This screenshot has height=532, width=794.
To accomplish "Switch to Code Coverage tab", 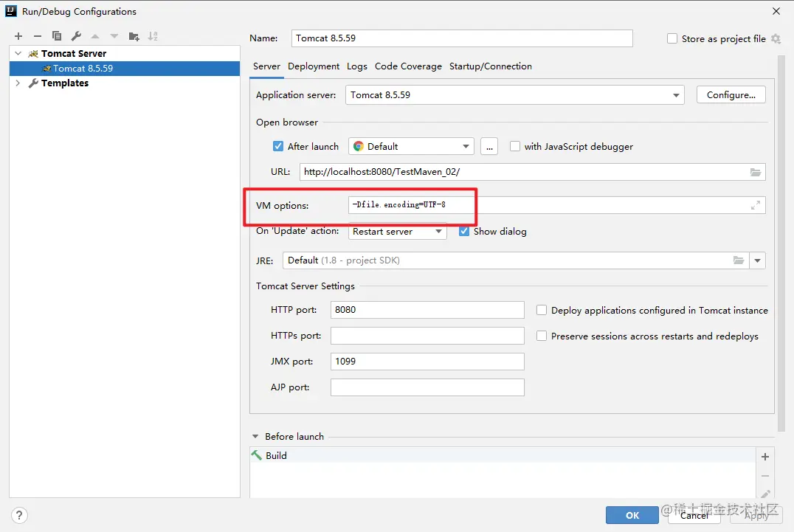I will 408,66.
